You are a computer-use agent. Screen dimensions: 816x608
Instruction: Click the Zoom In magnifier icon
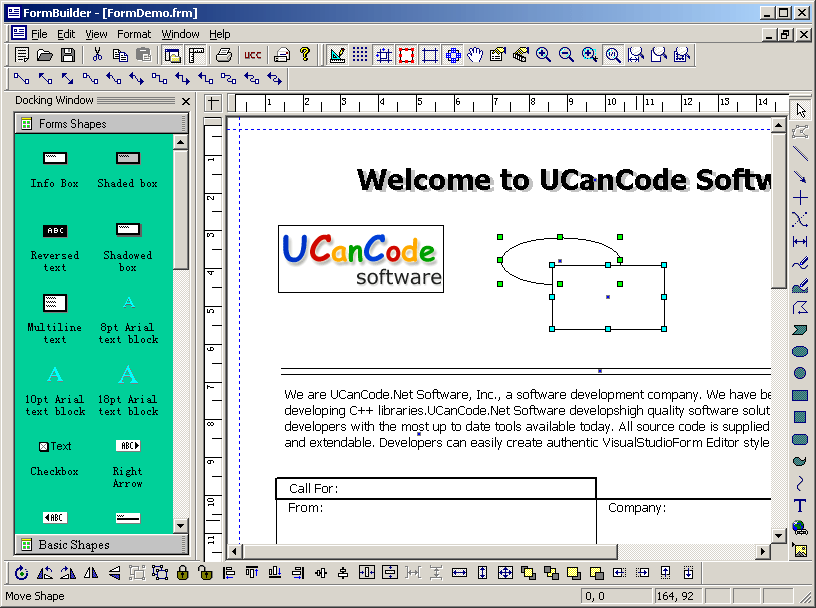pyautogui.click(x=543, y=55)
